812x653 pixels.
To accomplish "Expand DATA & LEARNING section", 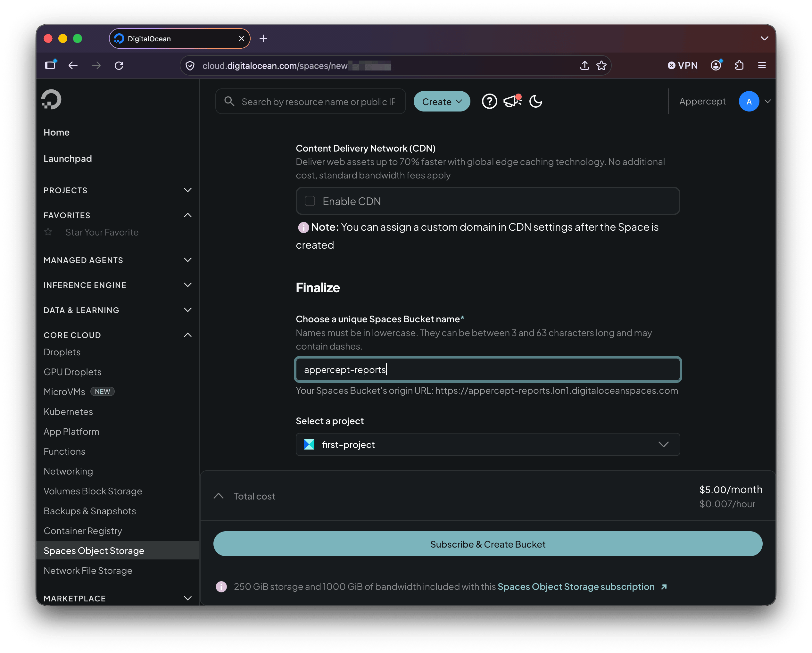I will (x=118, y=310).
